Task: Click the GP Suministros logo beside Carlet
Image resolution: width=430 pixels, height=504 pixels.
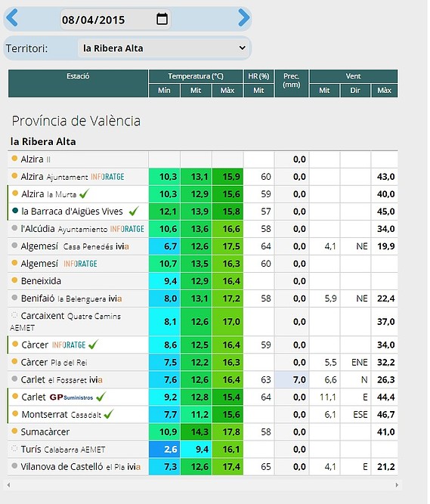Action: point(71,397)
